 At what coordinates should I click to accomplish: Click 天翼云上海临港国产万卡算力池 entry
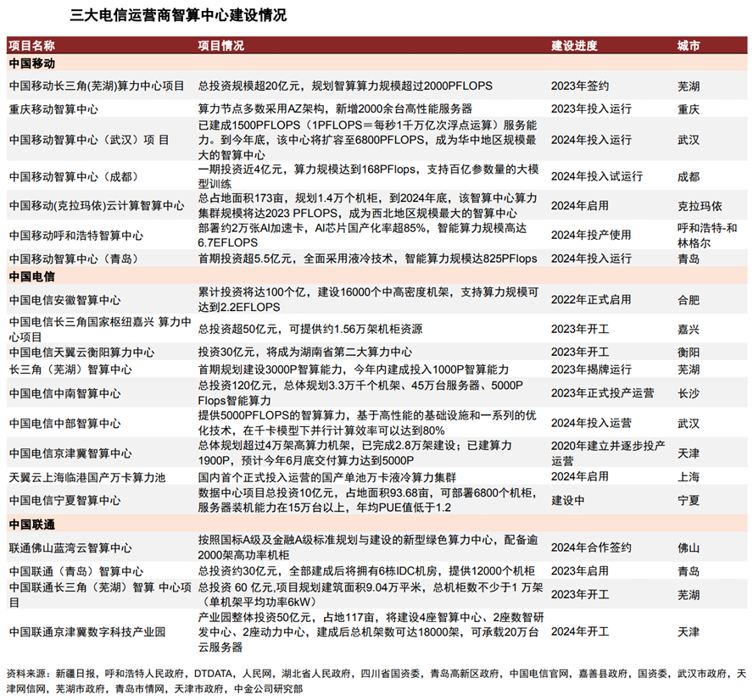coord(87,477)
